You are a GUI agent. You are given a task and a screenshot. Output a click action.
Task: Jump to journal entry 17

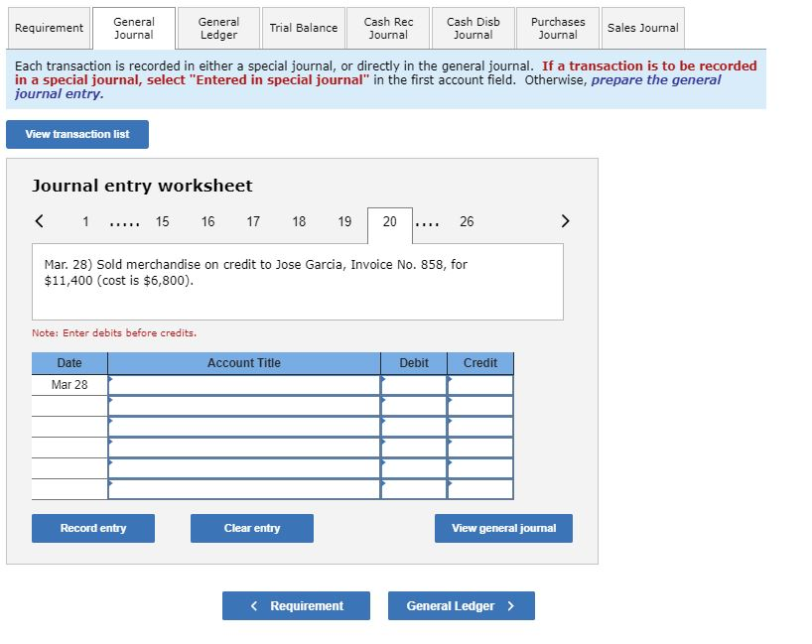pyautogui.click(x=253, y=221)
